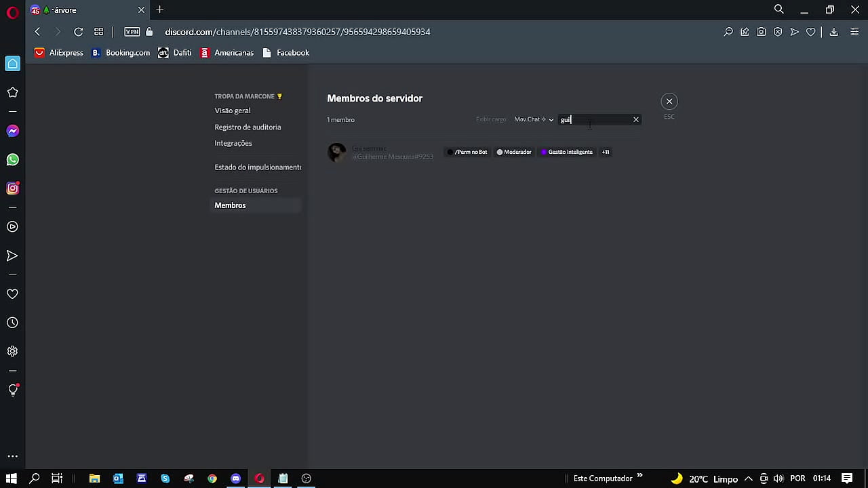Open WhatsApp in the Opera sidebar
The image size is (868, 488).
pyautogui.click(x=12, y=160)
